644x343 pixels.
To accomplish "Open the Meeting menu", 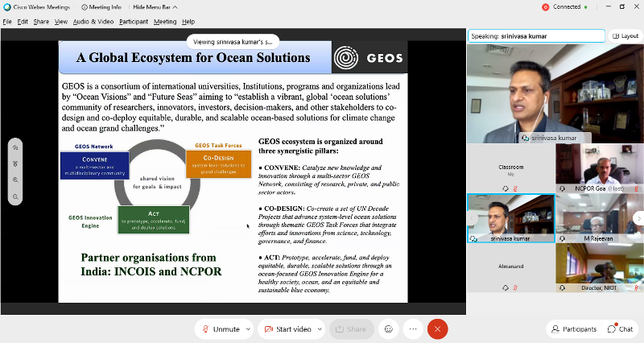I will (165, 22).
